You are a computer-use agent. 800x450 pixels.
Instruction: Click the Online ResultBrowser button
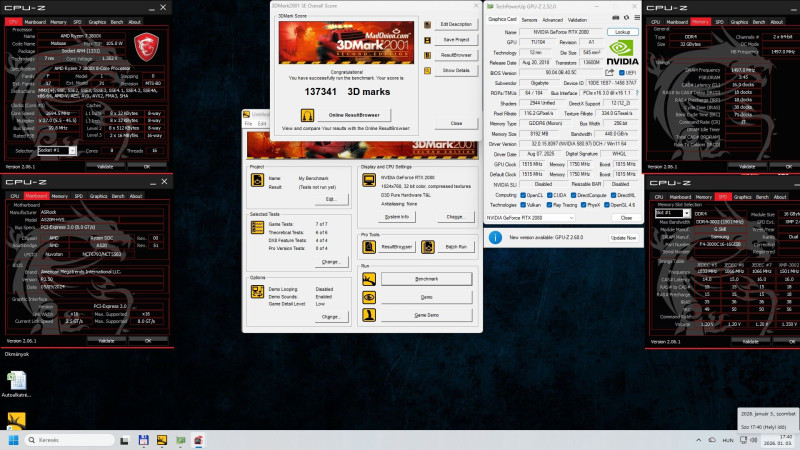(x=354, y=115)
